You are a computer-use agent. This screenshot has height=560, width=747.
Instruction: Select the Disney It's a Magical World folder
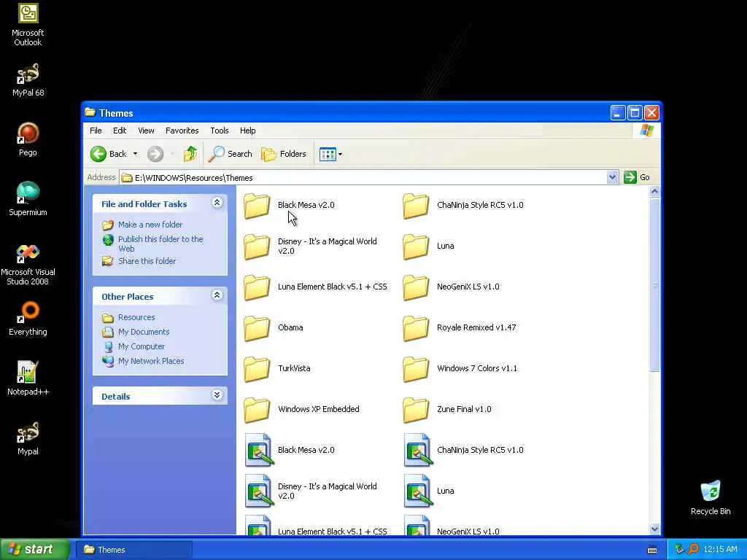tap(311, 246)
